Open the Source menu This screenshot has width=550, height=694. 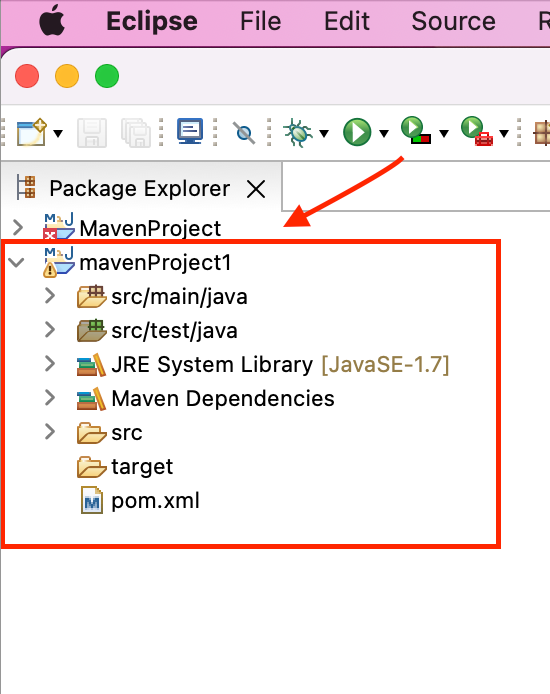(x=454, y=21)
